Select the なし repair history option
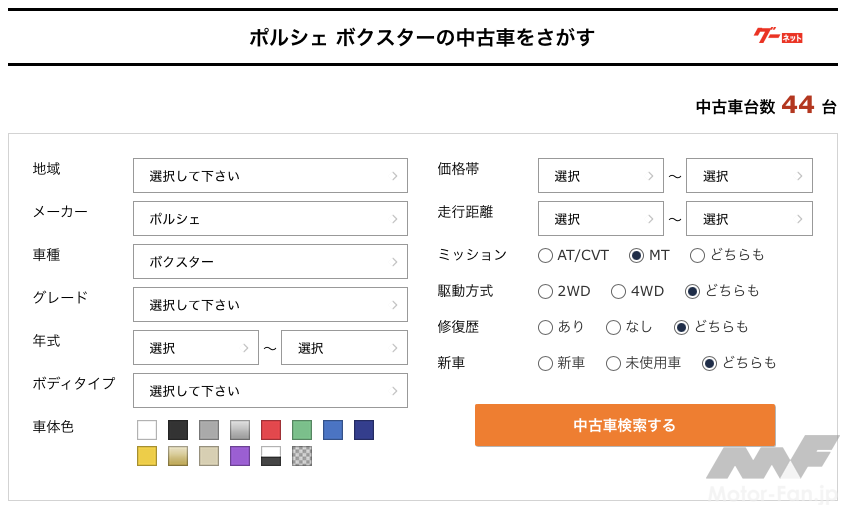850x515 pixels. pyautogui.click(x=613, y=327)
